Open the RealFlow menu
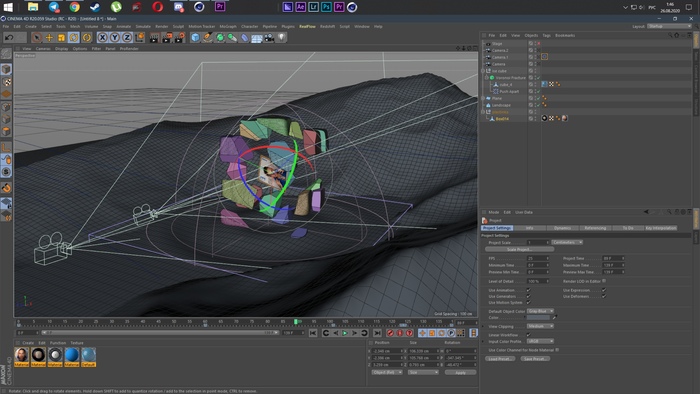Viewport: 700px width, 394px height. [307, 26]
